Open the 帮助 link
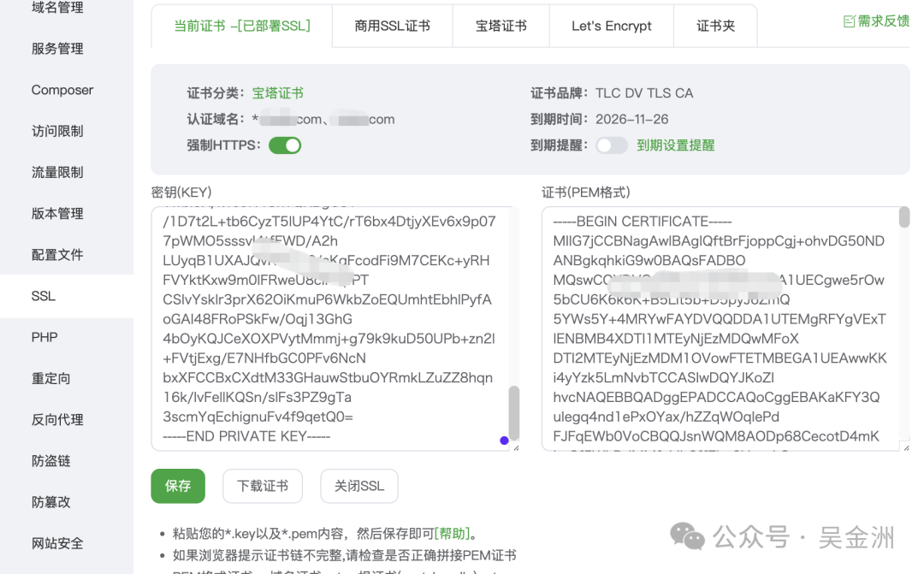Image resolution: width=924 pixels, height=574 pixels. point(453,532)
